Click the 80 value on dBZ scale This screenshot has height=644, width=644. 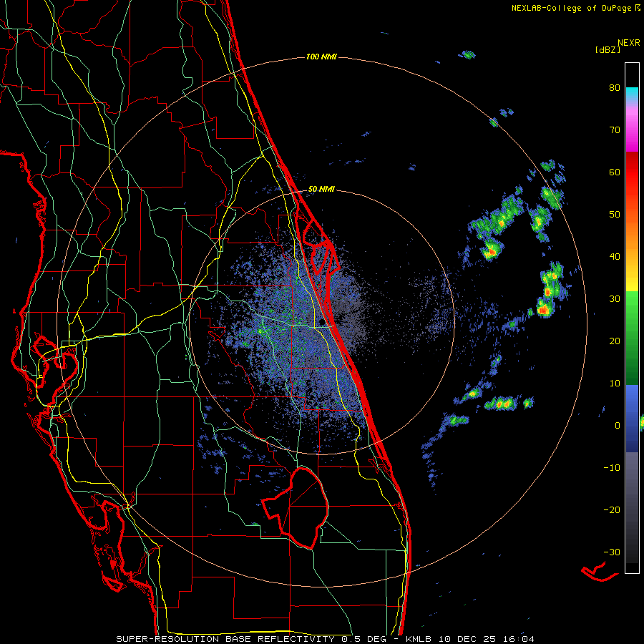[x=615, y=88]
